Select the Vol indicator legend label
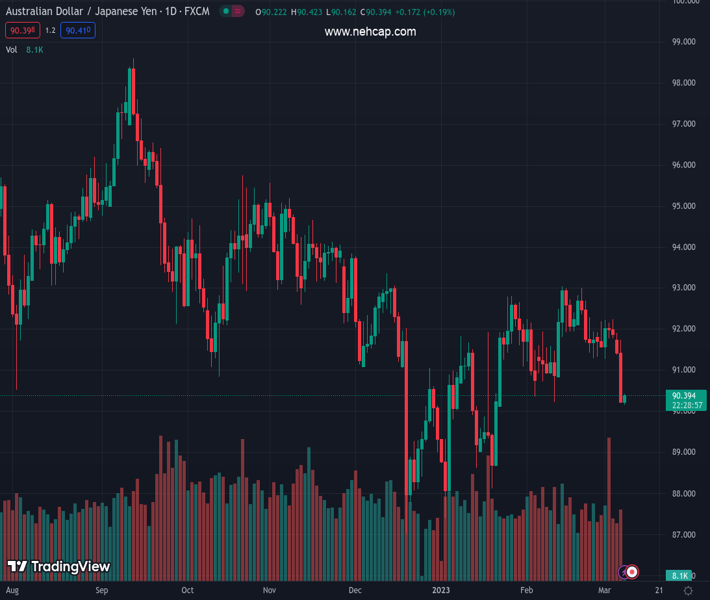The image size is (710, 600). pos(12,49)
